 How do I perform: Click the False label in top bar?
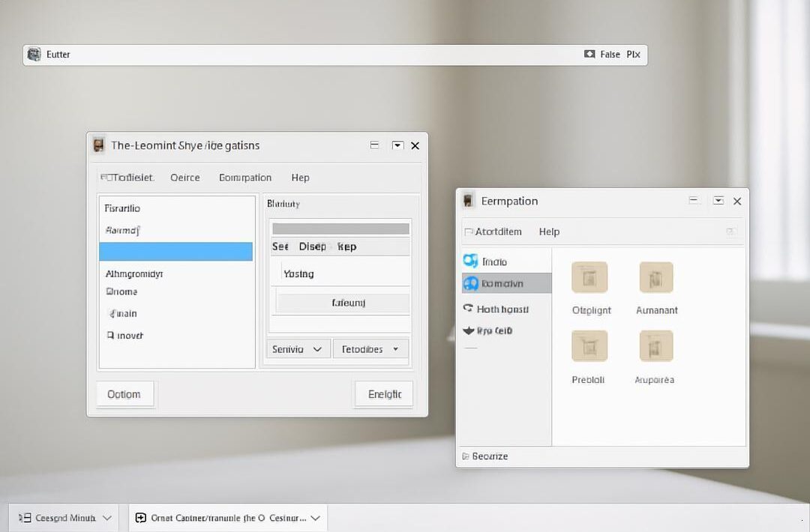(610, 54)
